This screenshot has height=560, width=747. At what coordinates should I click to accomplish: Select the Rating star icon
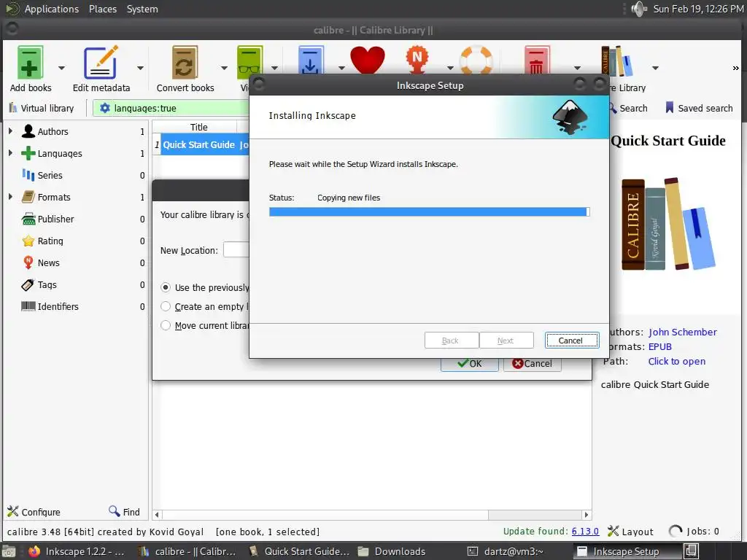click(x=28, y=241)
